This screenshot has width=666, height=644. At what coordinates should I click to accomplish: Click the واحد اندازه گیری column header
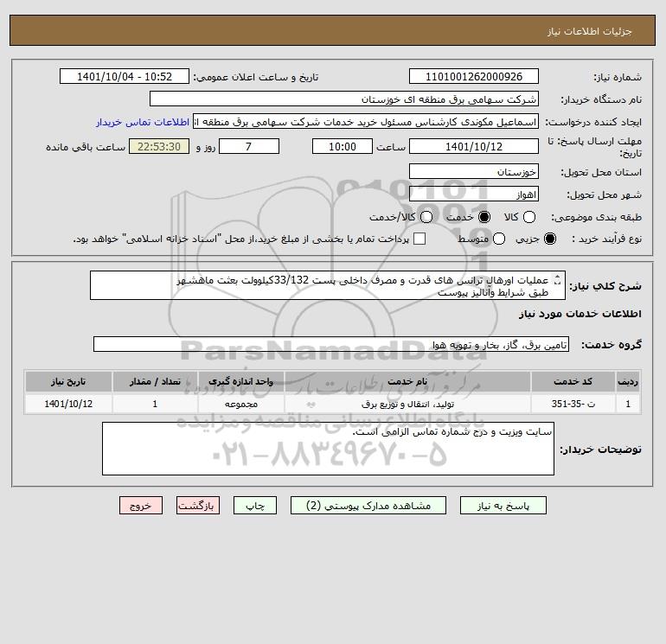click(x=240, y=381)
